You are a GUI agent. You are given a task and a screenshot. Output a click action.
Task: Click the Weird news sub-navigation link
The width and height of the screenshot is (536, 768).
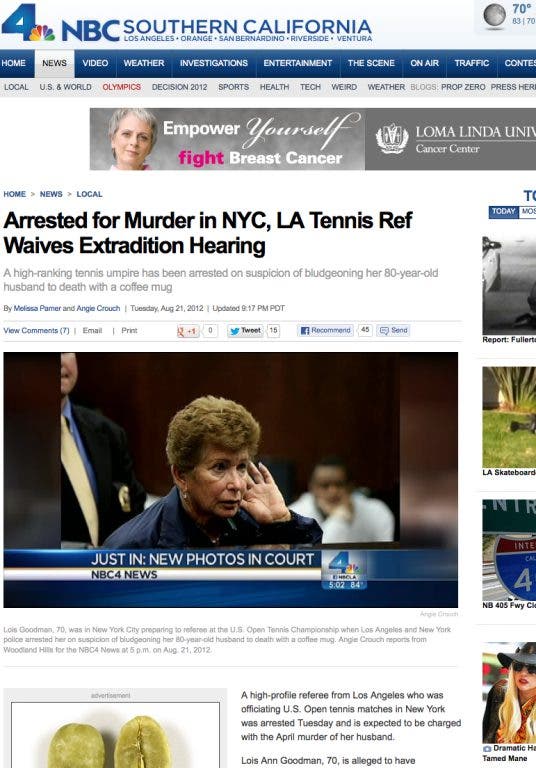point(344,87)
